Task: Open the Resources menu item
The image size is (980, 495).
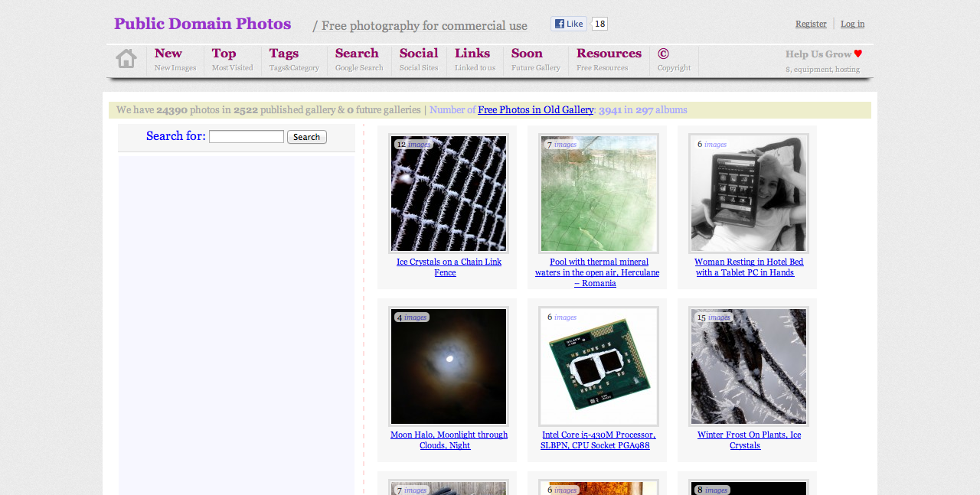Action: [609, 60]
